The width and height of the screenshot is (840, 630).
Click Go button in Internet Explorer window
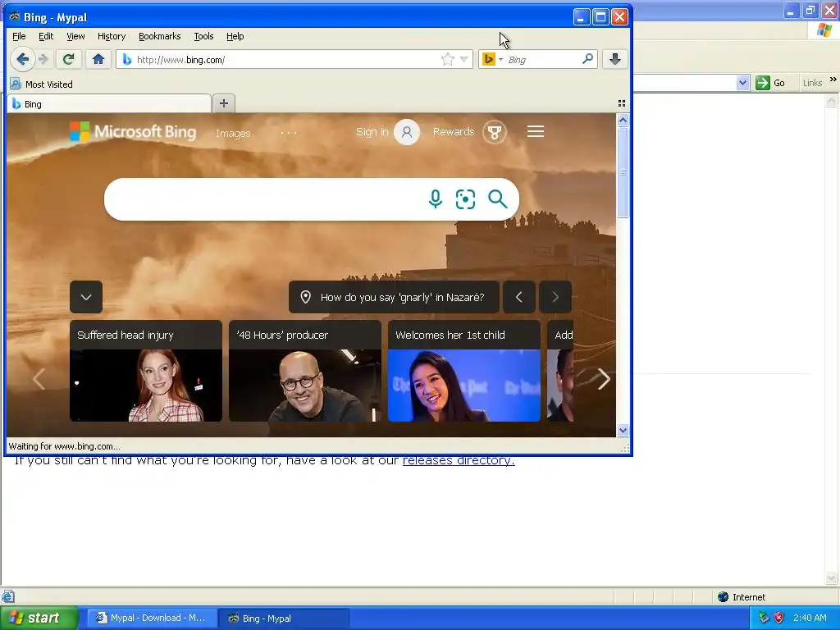click(771, 83)
